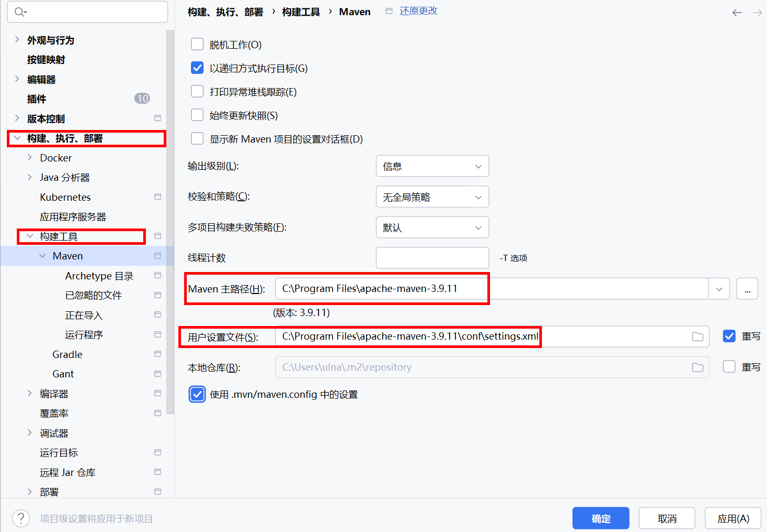The width and height of the screenshot is (767, 532).
Task: Click project-level icon beside Kubernetes
Action: click(x=157, y=197)
